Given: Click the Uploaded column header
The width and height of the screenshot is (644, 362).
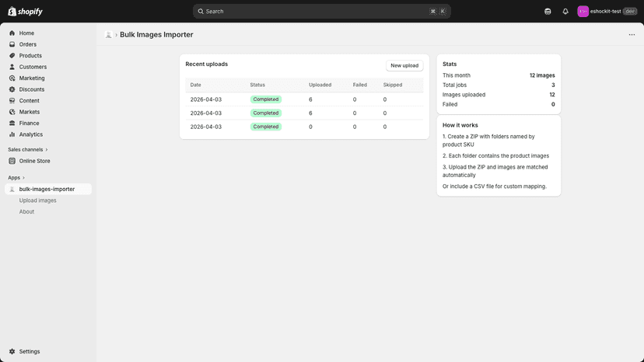Looking at the screenshot, I should 320,85.
